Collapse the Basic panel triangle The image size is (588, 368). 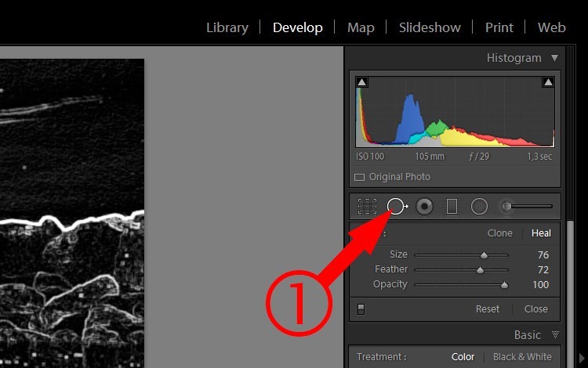[x=555, y=334]
